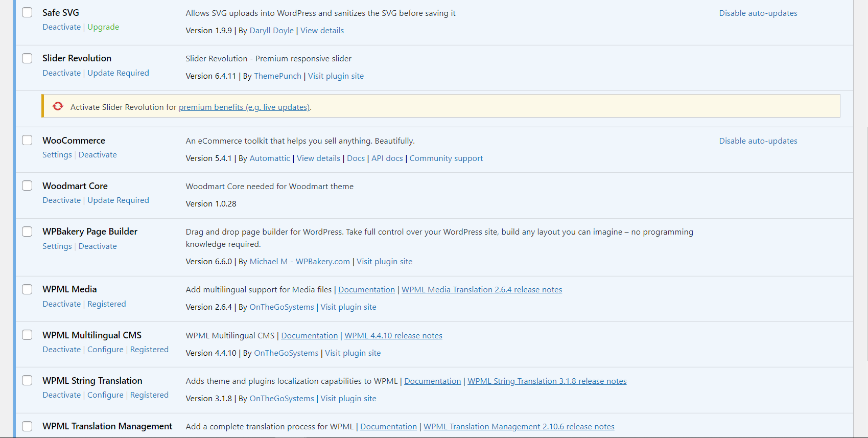Click the Slider Revolution refresh icon in notice
This screenshot has height=438, width=868.
coord(58,106)
